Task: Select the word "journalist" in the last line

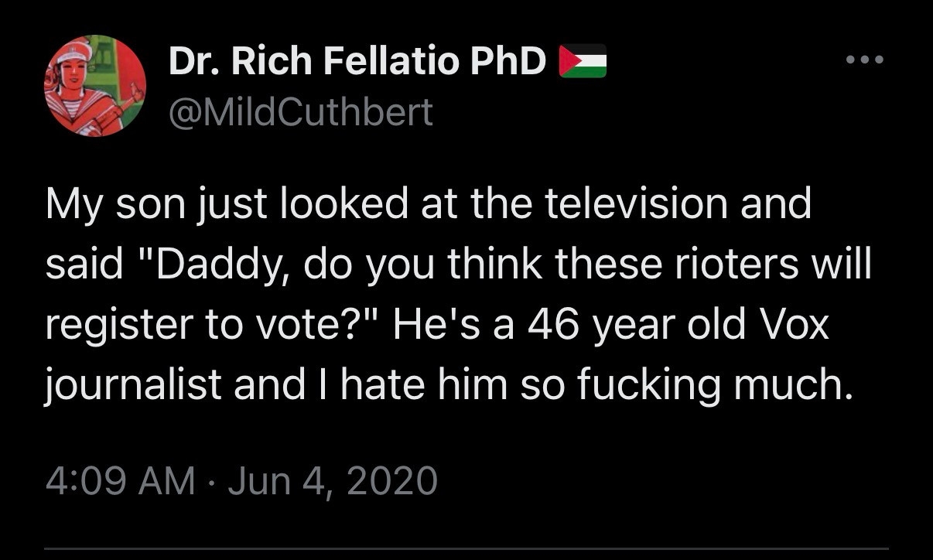Action: pos(134,385)
